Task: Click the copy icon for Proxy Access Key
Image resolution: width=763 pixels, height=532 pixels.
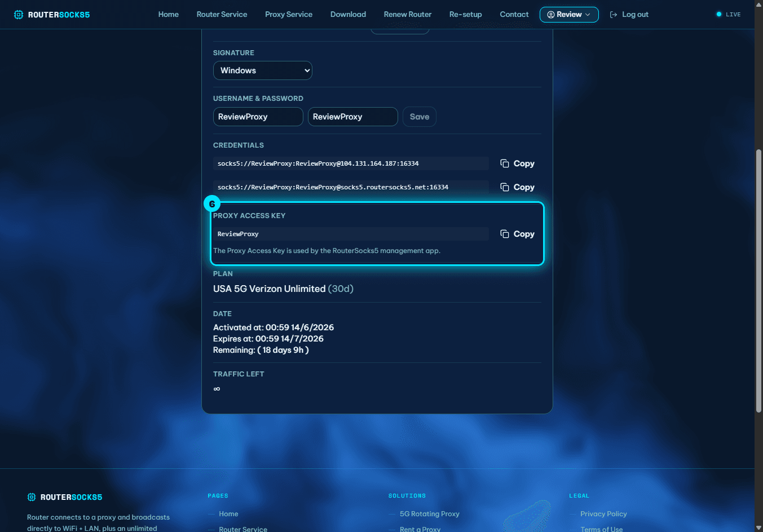Action: 505,234
